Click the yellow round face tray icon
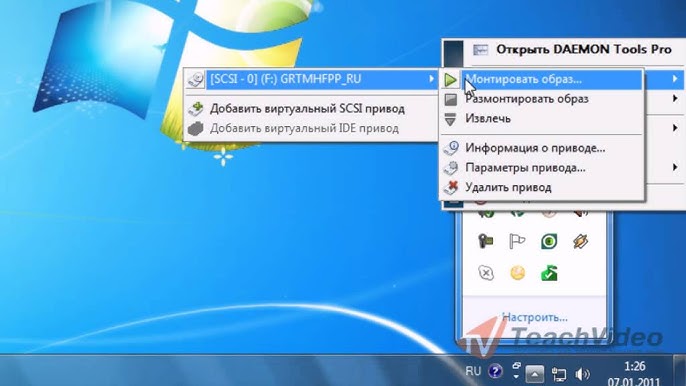This screenshot has height=386, width=686. pos(517,273)
